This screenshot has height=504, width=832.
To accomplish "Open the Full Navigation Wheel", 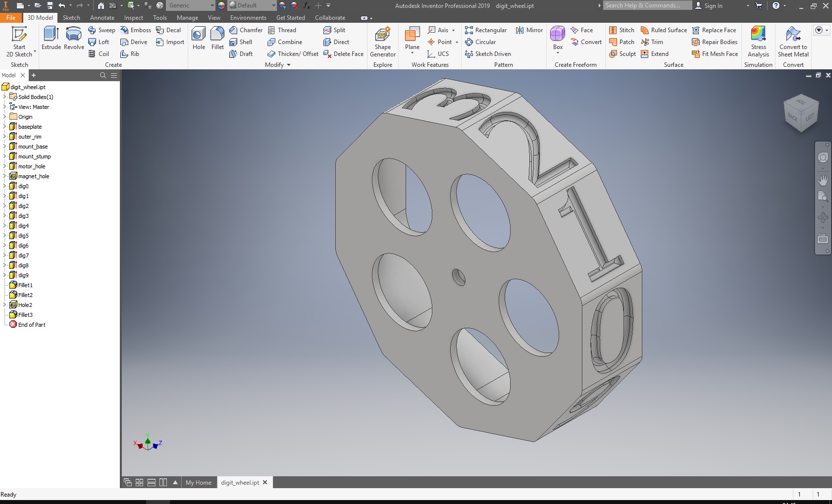I will 823,157.
